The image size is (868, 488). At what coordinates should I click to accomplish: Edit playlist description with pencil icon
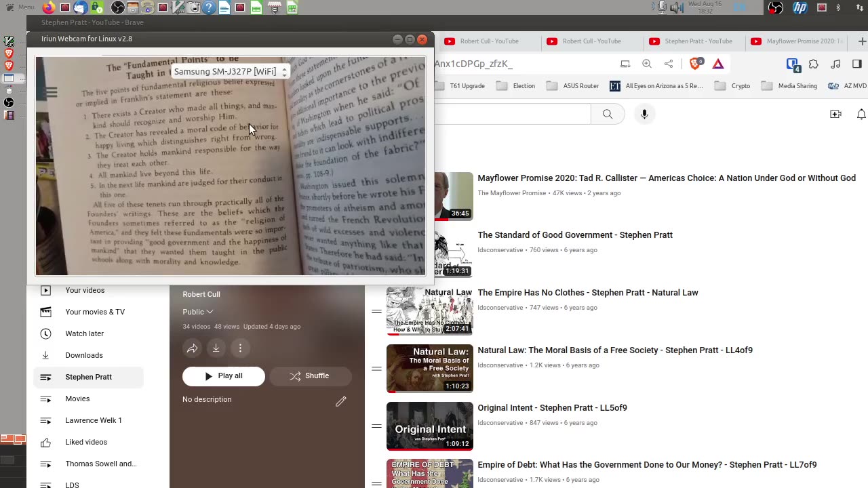pos(341,401)
